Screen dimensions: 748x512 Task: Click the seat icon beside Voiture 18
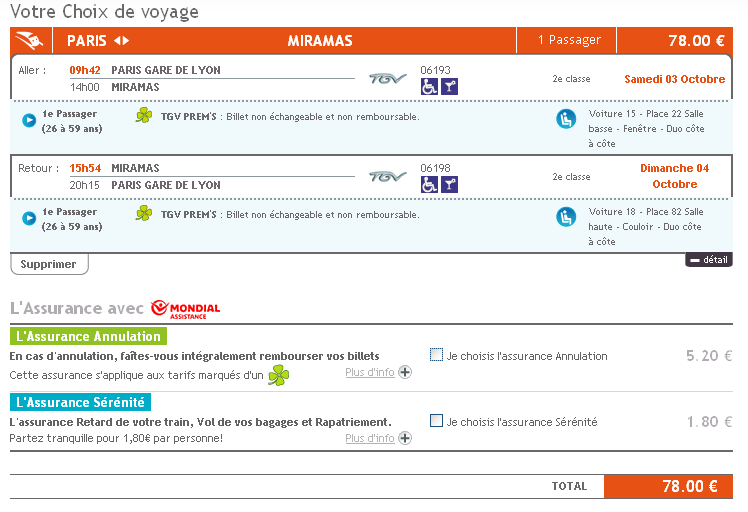(566, 217)
